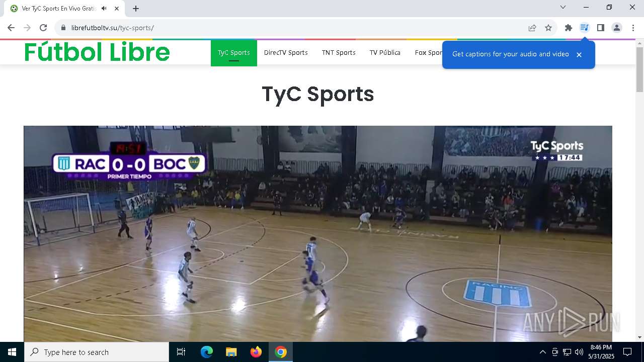
Task: Switch to TNT Sports channel
Action: (339, 52)
